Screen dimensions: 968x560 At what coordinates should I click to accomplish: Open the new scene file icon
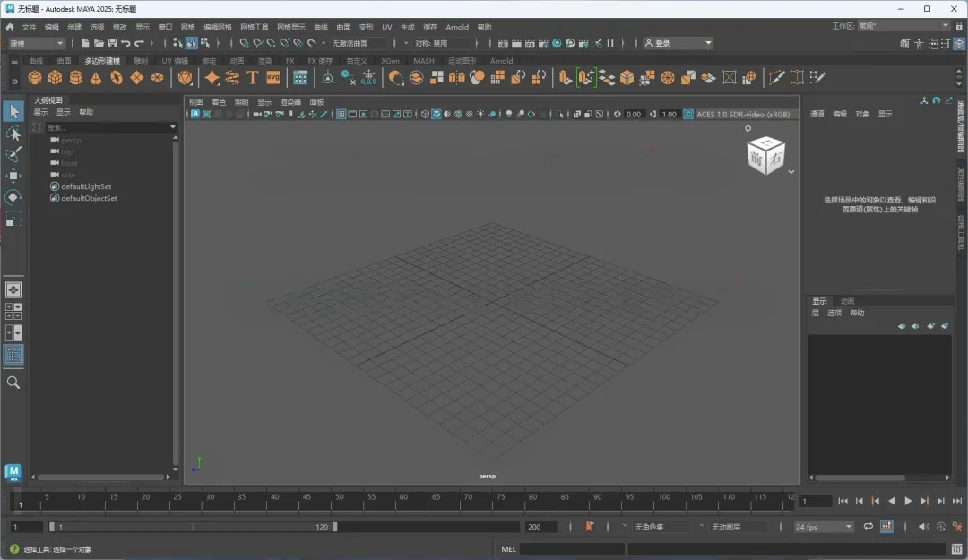point(85,43)
